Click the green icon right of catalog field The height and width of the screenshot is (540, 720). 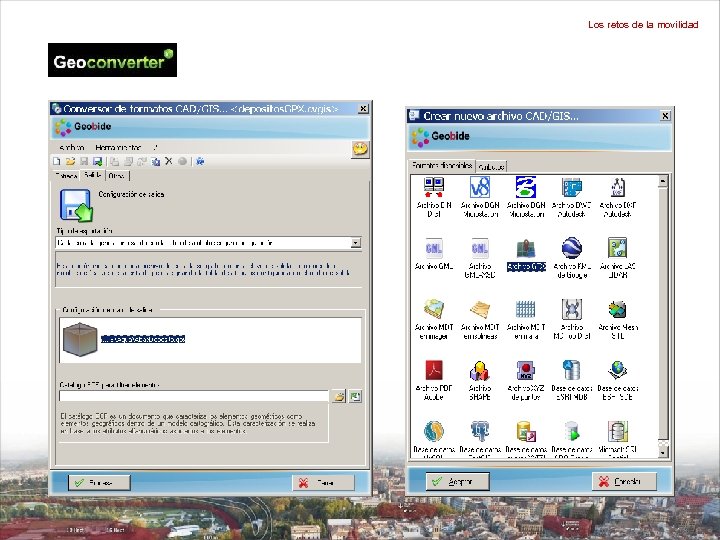(355, 396)
